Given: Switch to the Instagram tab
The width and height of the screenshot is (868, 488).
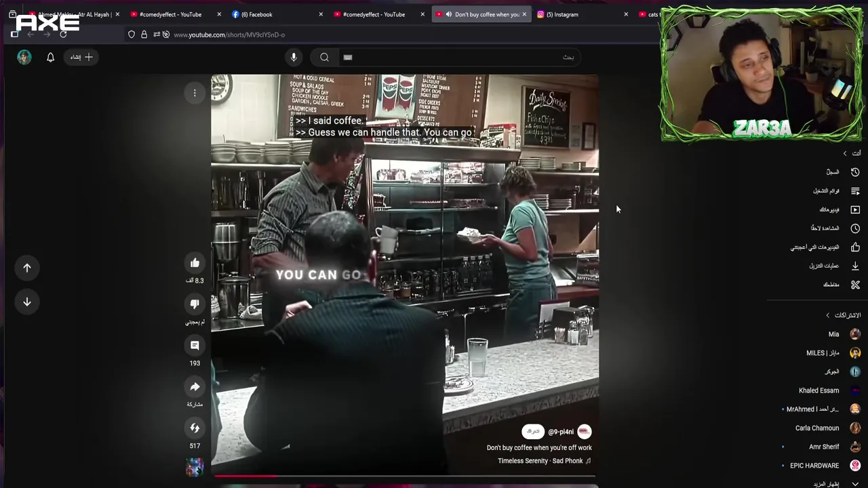Looking at the screenshot, I should click(583, 14).
